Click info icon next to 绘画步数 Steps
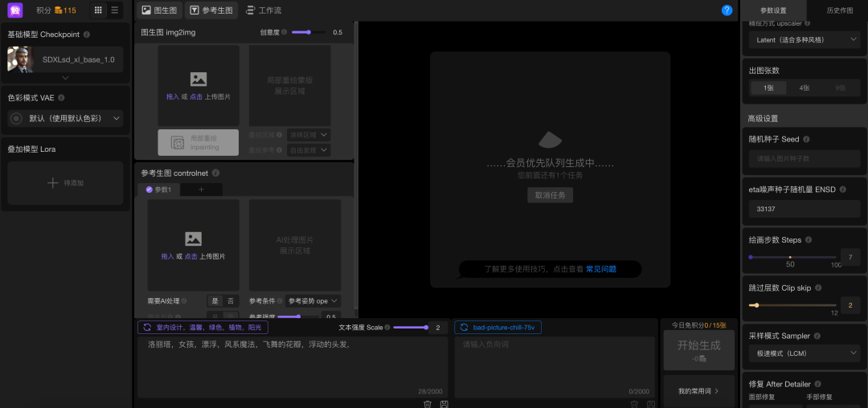The height and width of the screenshot is (408, 868). 809,240
